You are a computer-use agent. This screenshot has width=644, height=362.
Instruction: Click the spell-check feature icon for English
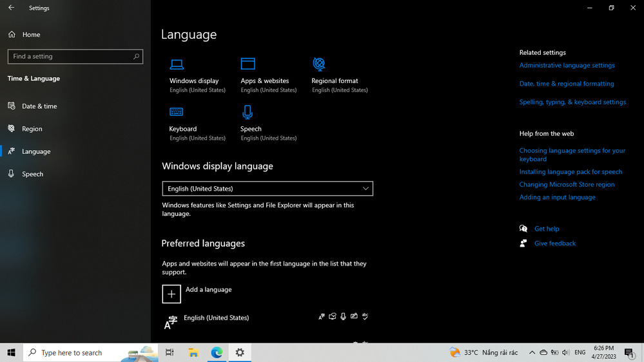(x=365, y=316)
